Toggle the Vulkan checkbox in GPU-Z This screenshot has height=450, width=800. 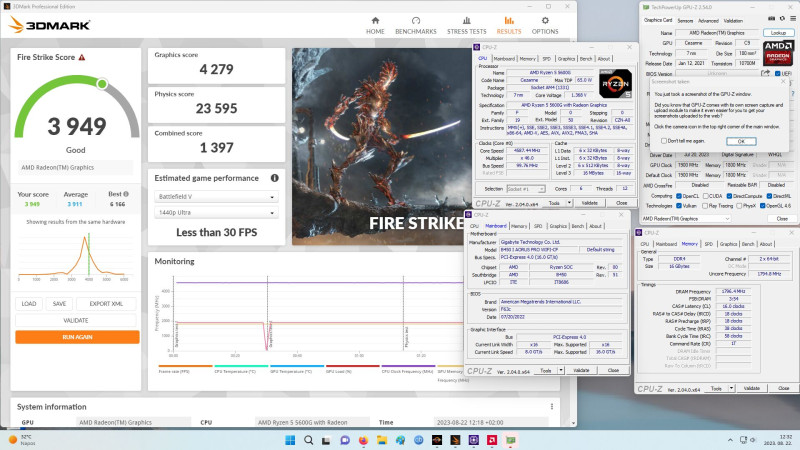(679, 206)
